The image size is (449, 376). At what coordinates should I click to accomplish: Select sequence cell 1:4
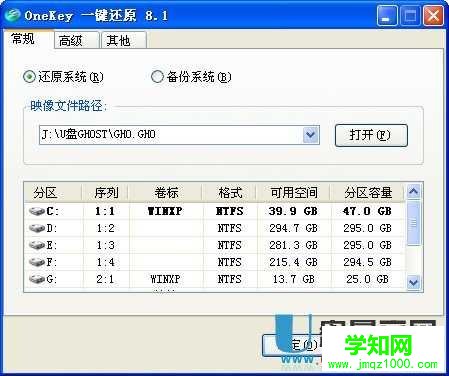click(x=106, y=262)
